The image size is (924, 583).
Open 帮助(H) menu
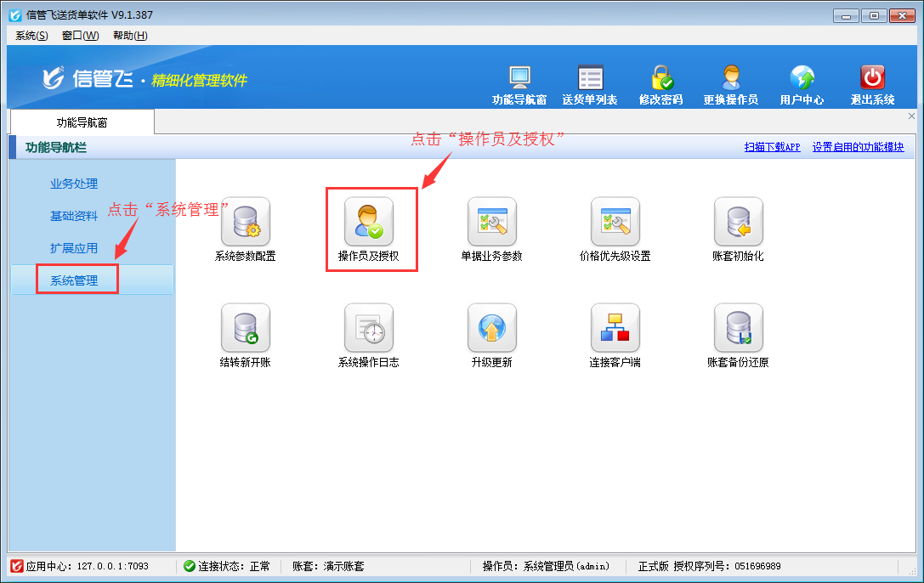tap(130, 36)
